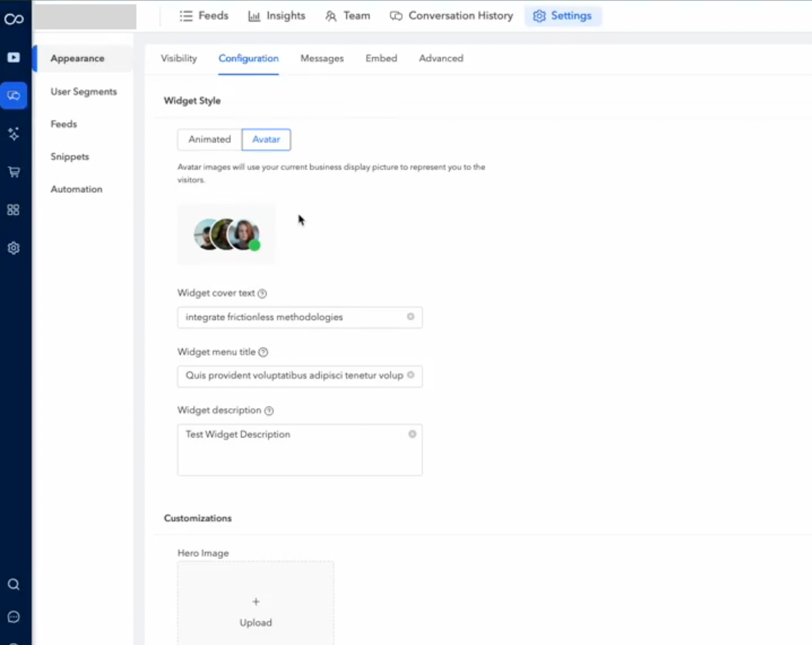This screenshot has width=812, height=645.
Task: Switch to the Visibility tab
Action: point(179,58)
